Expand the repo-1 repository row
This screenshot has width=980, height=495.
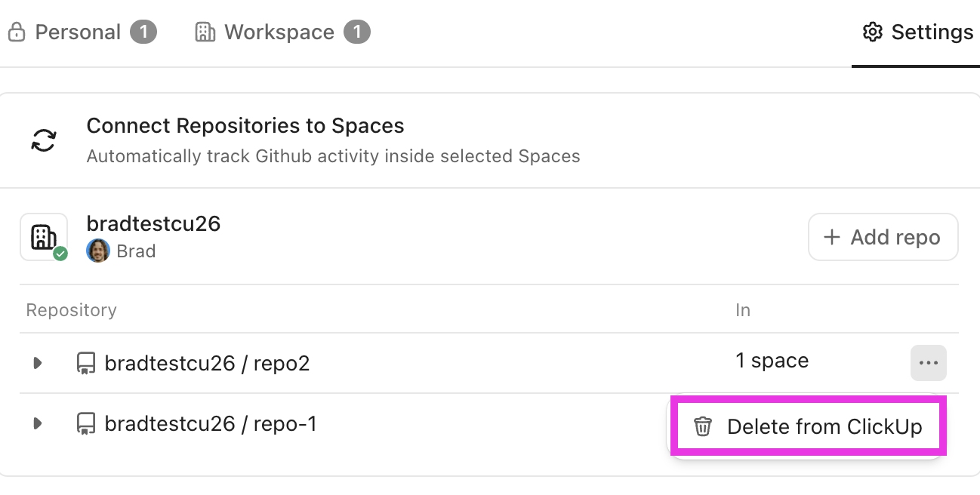coord(37,423)
